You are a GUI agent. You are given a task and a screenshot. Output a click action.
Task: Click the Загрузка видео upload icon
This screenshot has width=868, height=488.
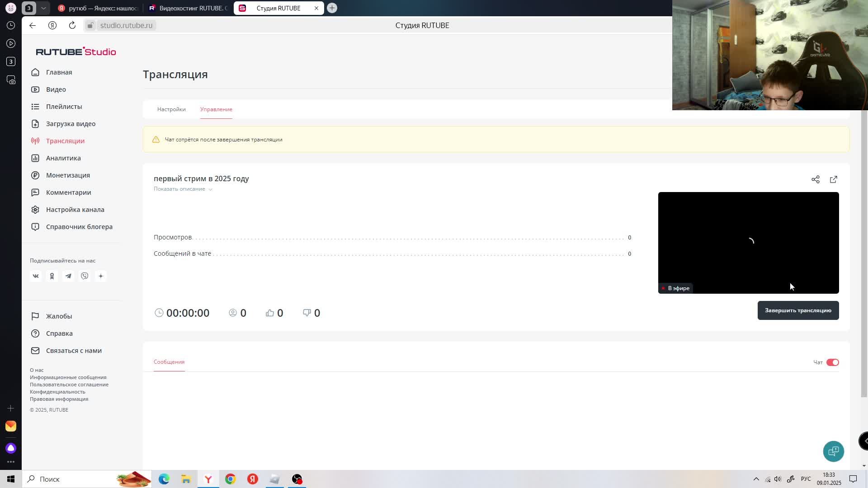pyautogui.click(x=35, y=124)
